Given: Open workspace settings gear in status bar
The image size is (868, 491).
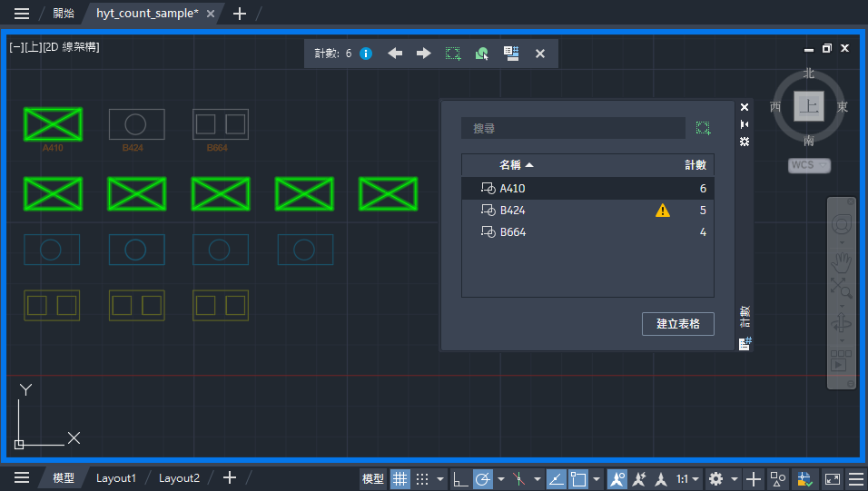Looking at the screenshot, I should click(715, 478).
